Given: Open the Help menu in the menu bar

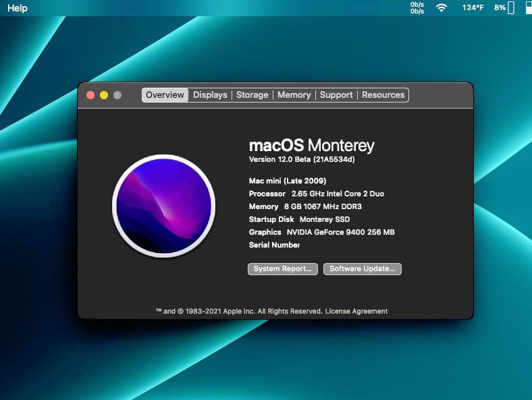Looking at the screenshot, I should pos(18,8).
